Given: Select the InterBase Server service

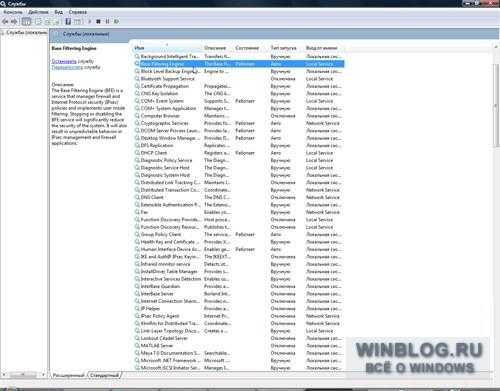Looking at the screenshot, I should pyautogui.click(x=239, y=294).
